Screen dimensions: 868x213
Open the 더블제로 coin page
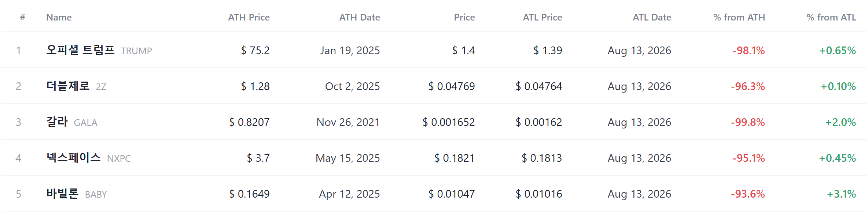[68, 86]
